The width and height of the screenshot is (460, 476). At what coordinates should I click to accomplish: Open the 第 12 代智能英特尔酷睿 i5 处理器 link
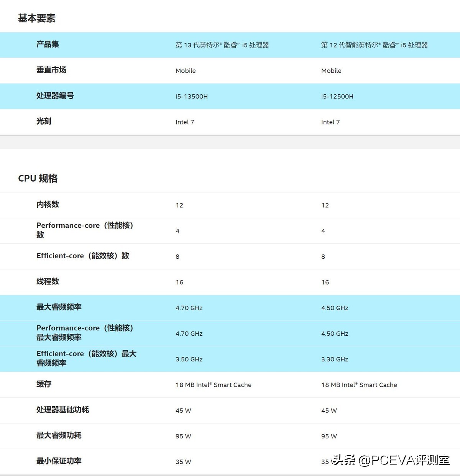click(x=375, y=45)
